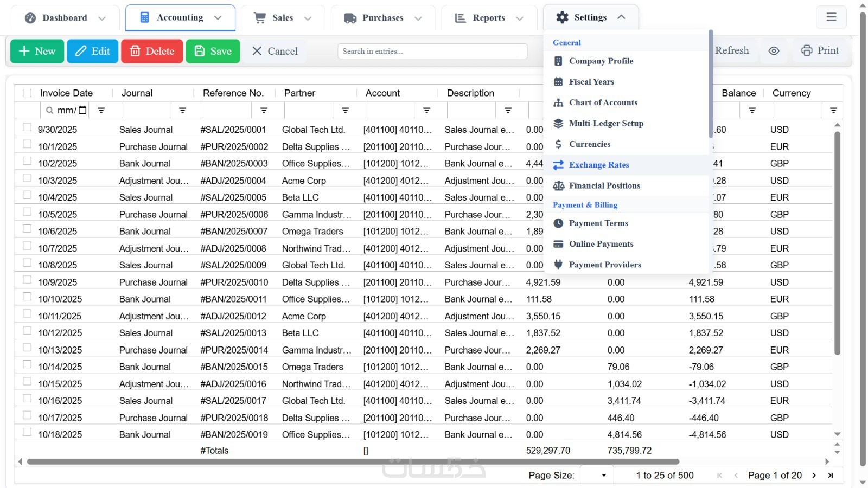Image resolution: width=868 pixels, height=488 pixels.
Task: Click the Journal filter text box
Action: [x=146, y=110]
